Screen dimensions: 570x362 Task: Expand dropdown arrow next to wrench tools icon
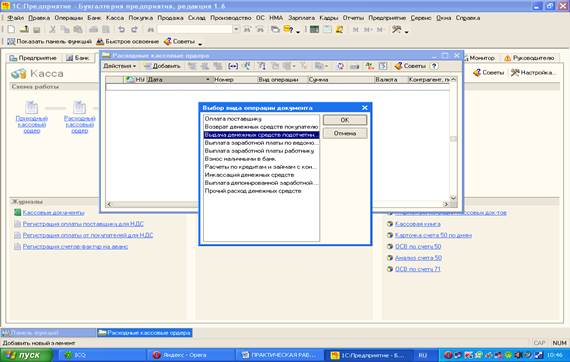pos(406,32)
